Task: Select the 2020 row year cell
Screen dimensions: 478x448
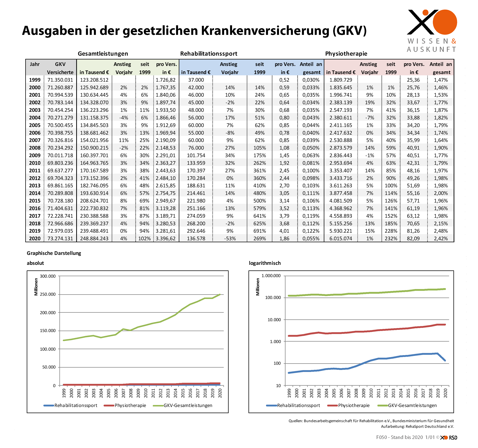Action: [x=35, y=239]
